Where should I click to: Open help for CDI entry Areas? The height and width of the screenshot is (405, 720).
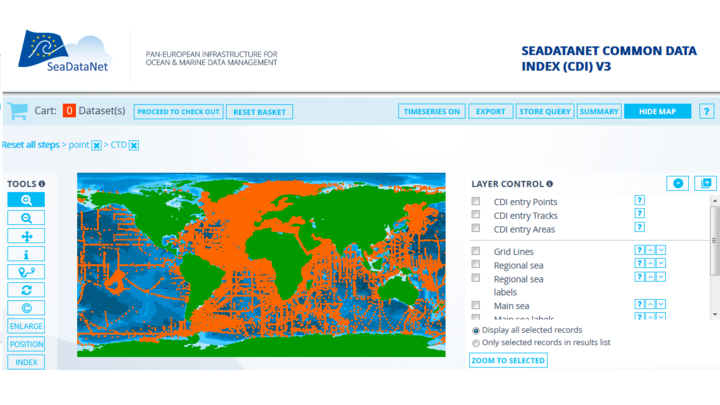click(639, 227)
